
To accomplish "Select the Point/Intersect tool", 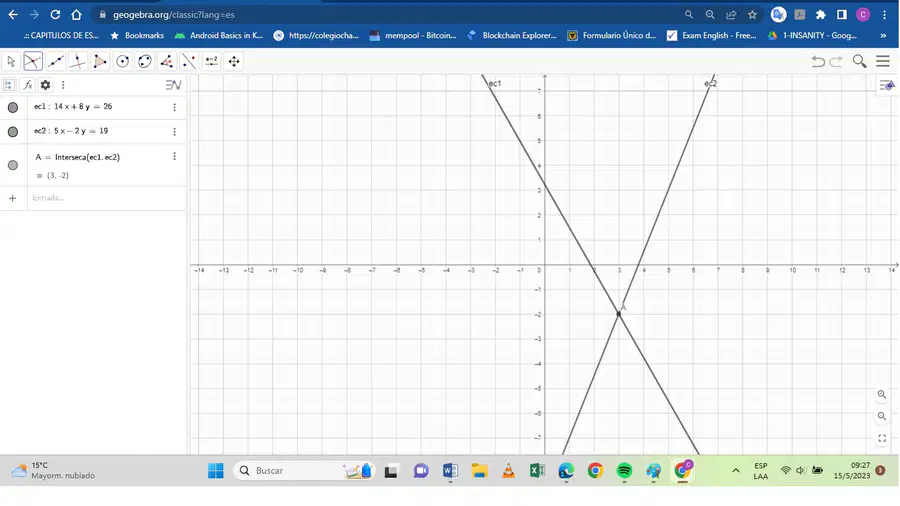I will coord(33,61).
